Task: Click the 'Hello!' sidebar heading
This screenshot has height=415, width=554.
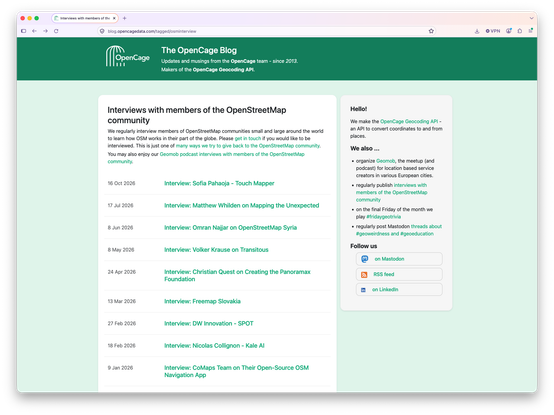Action: [x=359, y=109]
